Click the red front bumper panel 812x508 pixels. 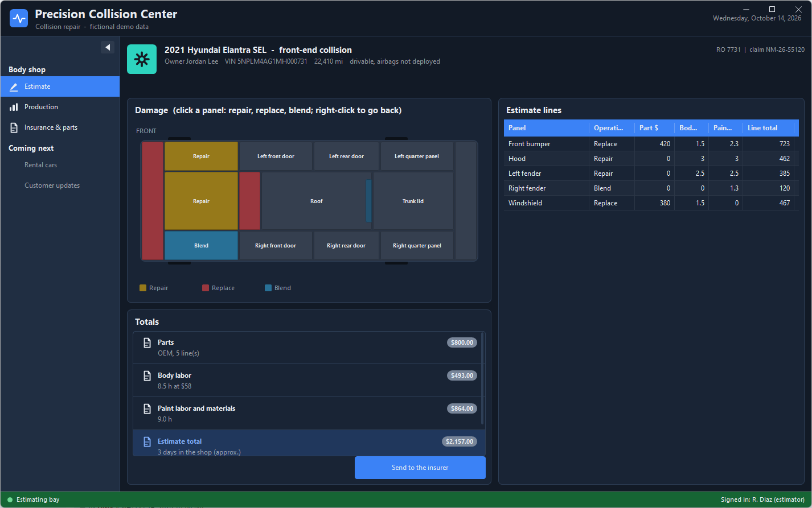click(153, 201)
